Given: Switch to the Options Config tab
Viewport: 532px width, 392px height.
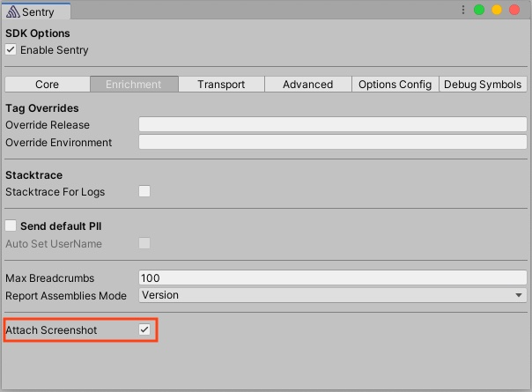Looking at the screenshot, I should pos(395,85).
